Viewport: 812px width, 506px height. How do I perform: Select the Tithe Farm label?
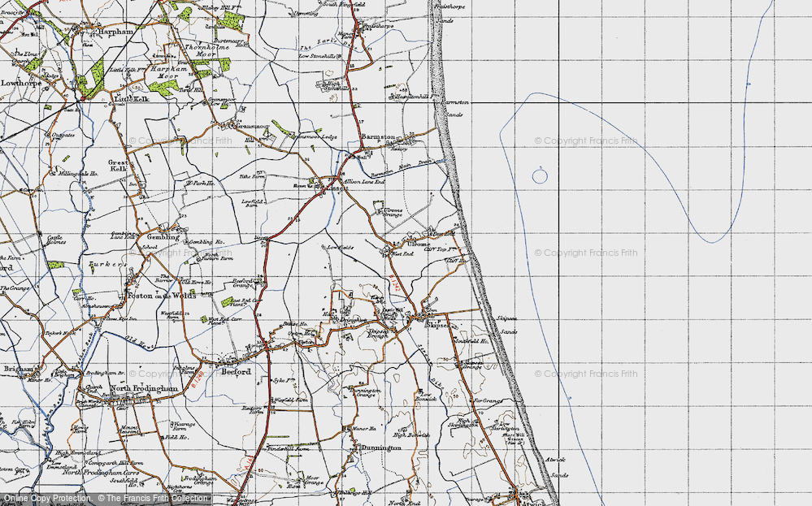coord(252,176)
